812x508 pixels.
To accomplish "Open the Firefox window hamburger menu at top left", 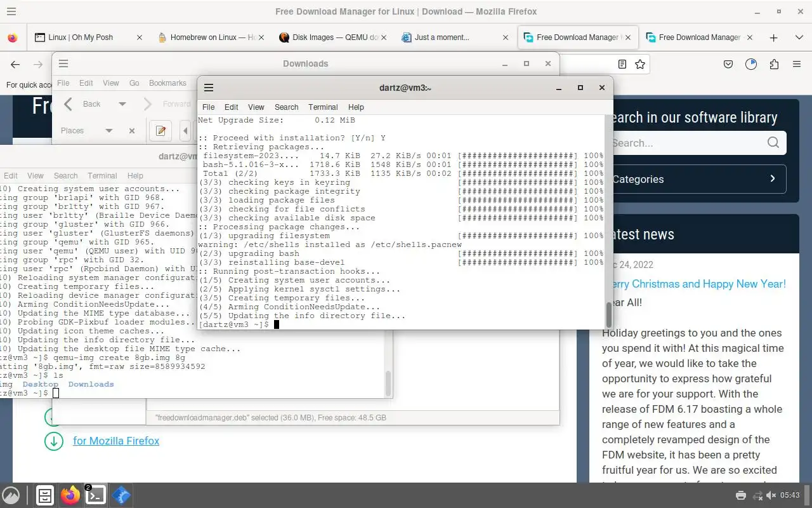I will (x=11, y=11).
